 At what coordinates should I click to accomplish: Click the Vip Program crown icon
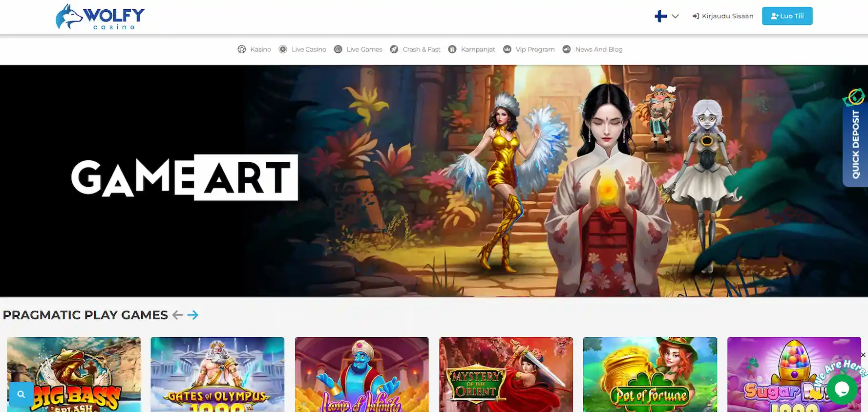click(507, 49)
